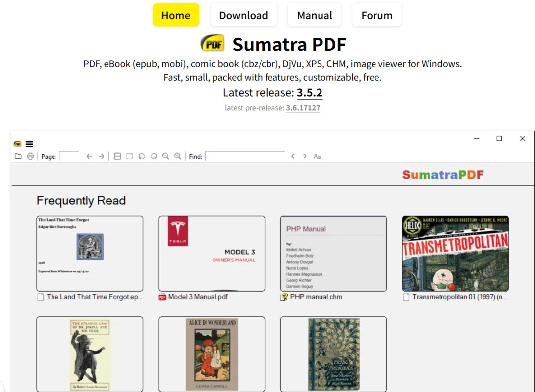Click the colorful SumatraPDF banner logo
The image size is (535, 392).
coord(443,175)
